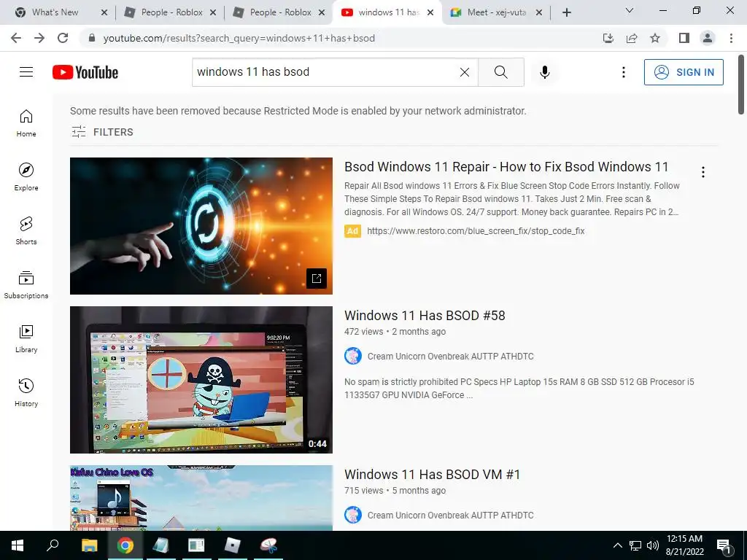The height and width of the screenshot is (560, 747).
Task: Open the Windows Start menu
Action: tap(18, 545)
